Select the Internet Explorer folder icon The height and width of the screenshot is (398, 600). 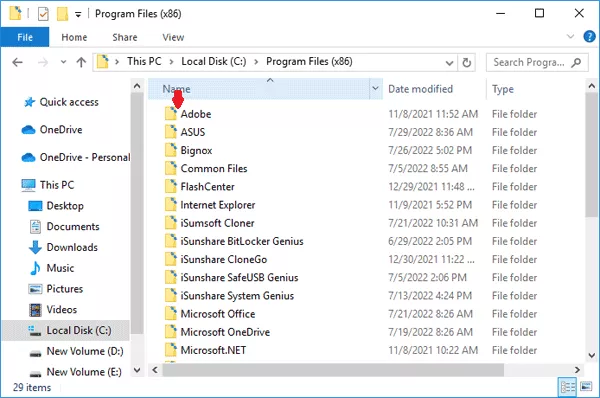pyautogui.click(x=171, y=204)
